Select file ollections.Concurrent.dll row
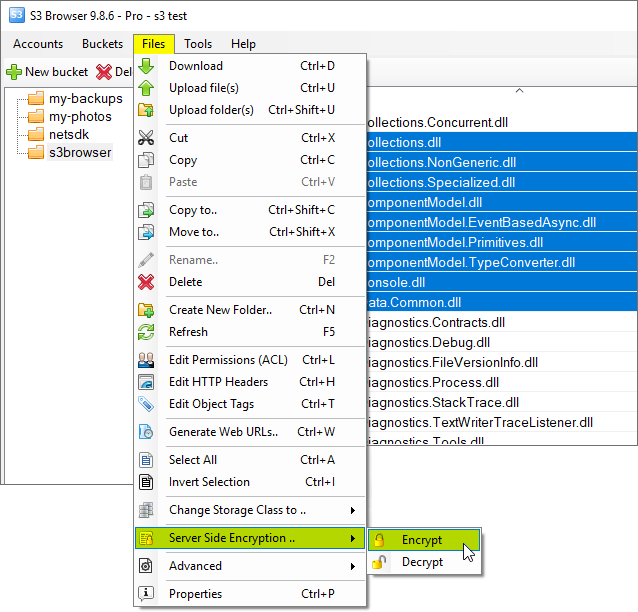 click(502, 122)
